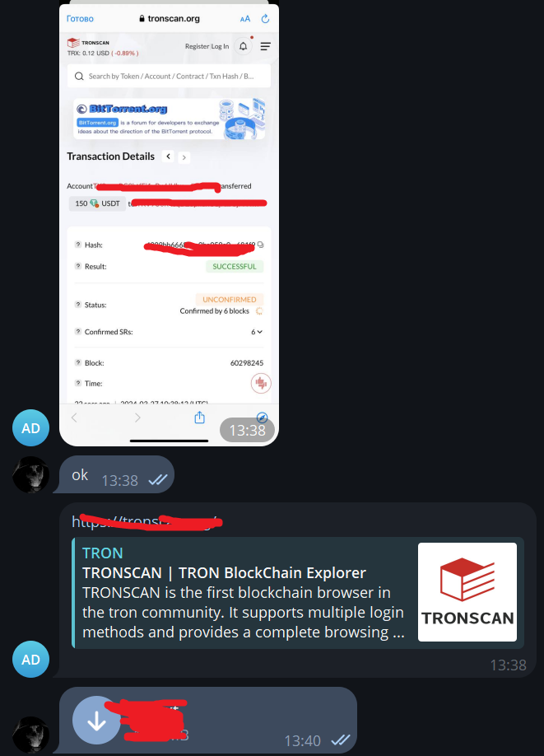Click the copy hash icon

(261, 245)
